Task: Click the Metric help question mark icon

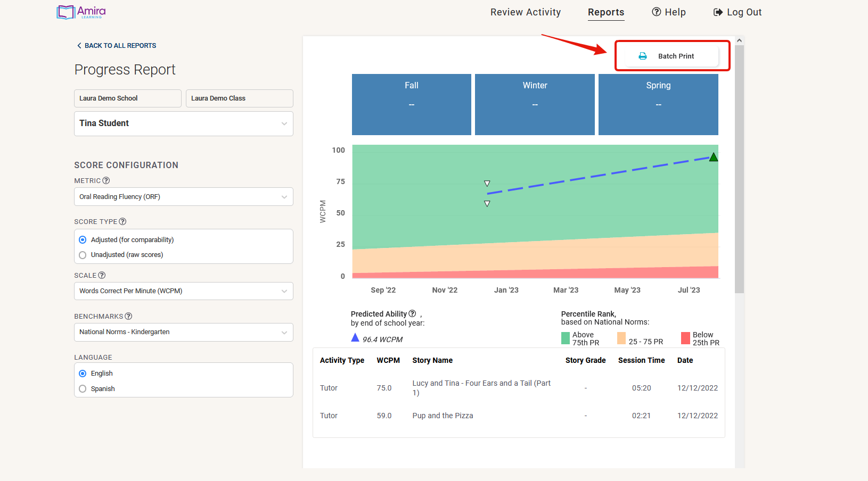Action: click(x=106, y=181)
